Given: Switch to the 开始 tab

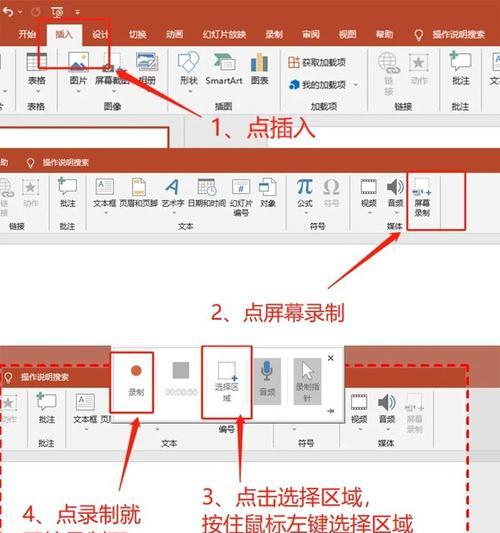Looking at the screenshot, I should point(27,34).
